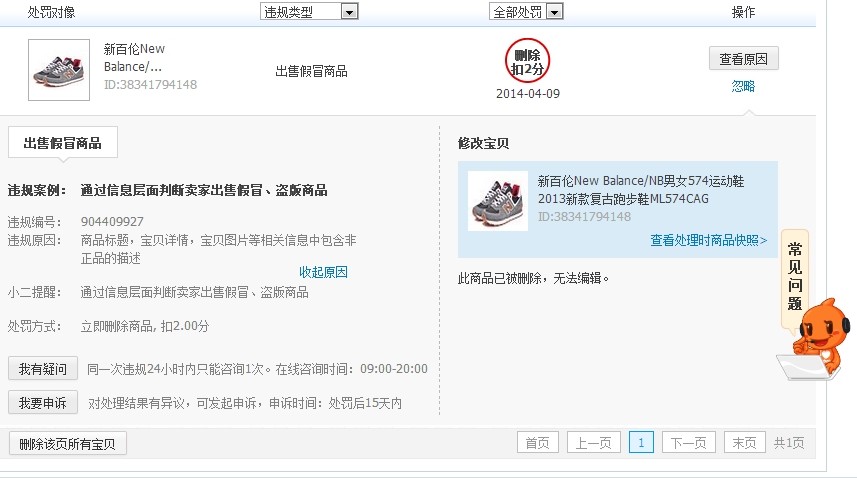Select page 1 in pagination
The height and width of the screenshot is (478, 857).
[641, 442]
